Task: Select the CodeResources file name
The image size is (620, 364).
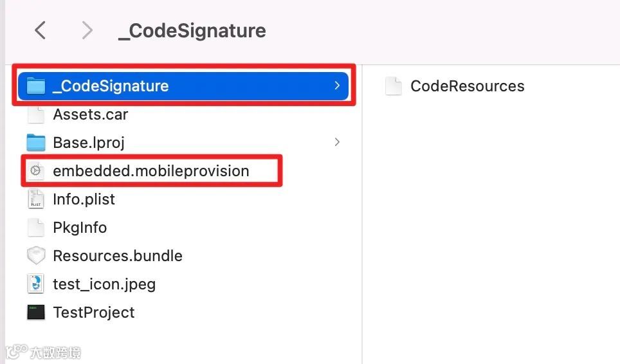Action: (x=467, y=86)
